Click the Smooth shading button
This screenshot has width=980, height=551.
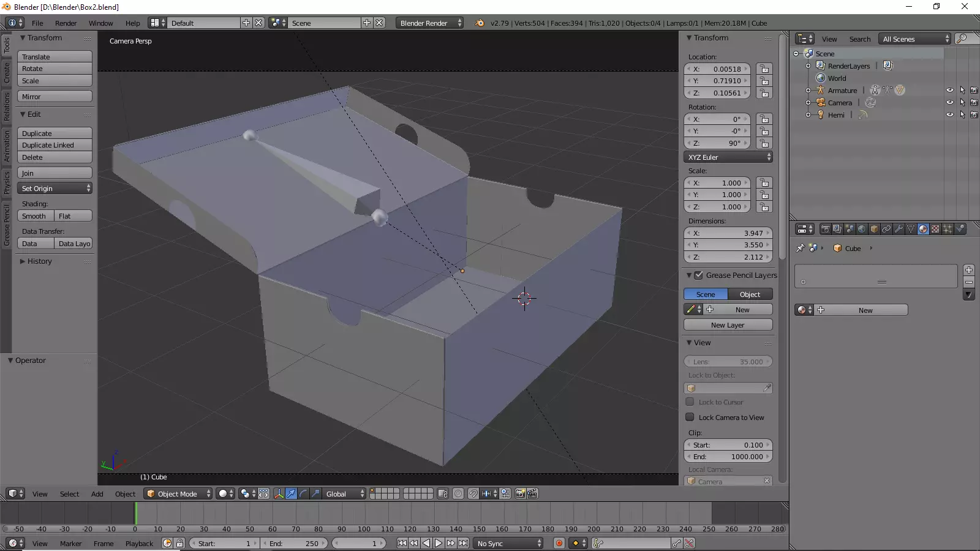[x=36, y=216]
